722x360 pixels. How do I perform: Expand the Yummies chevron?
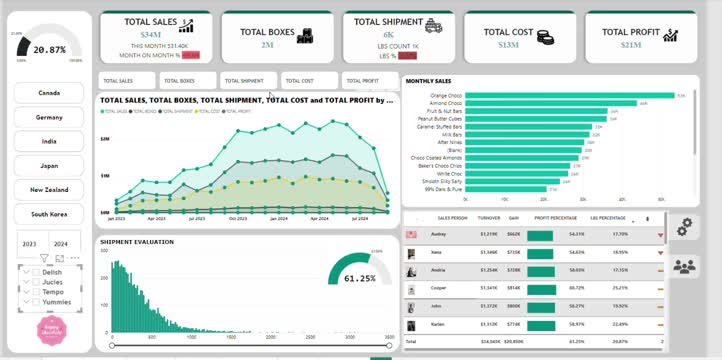tap(26, 302)
